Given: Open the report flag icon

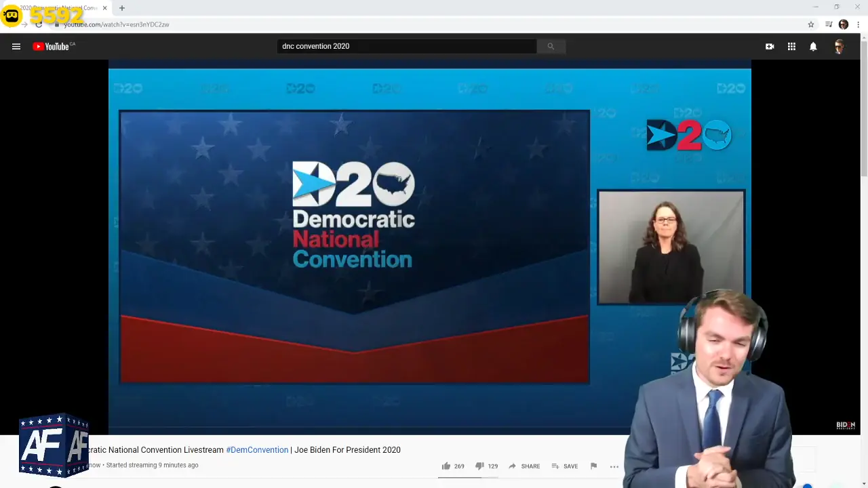Looking at the screenshot, I should pos(593,466).
